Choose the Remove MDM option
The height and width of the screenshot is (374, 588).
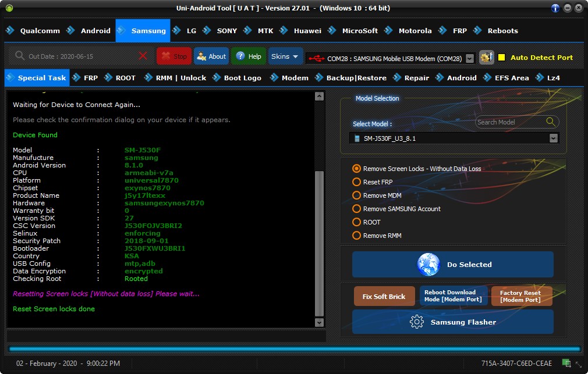357,195
